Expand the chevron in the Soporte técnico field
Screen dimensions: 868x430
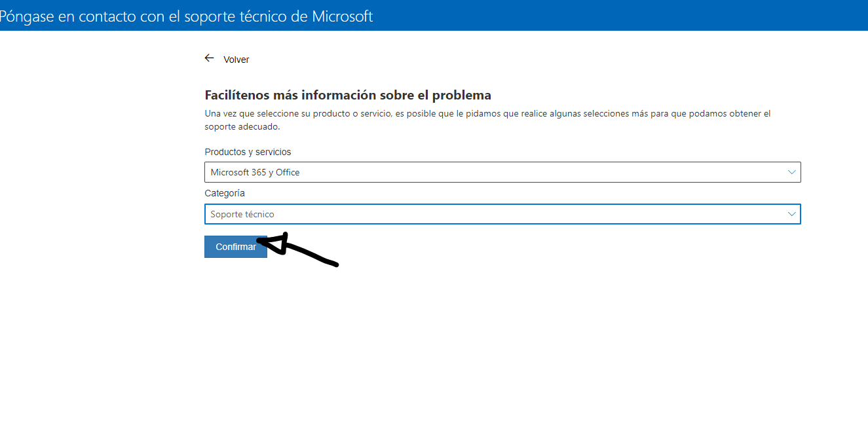792,214
